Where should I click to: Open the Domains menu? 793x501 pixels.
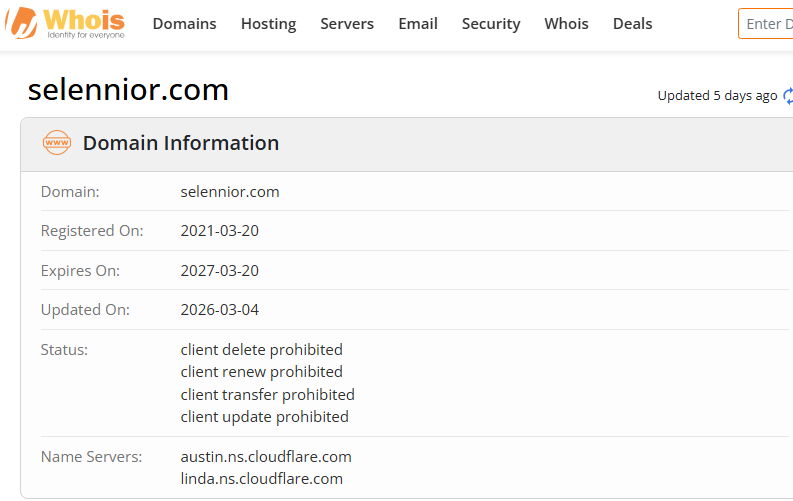click(x=184, y=24)
